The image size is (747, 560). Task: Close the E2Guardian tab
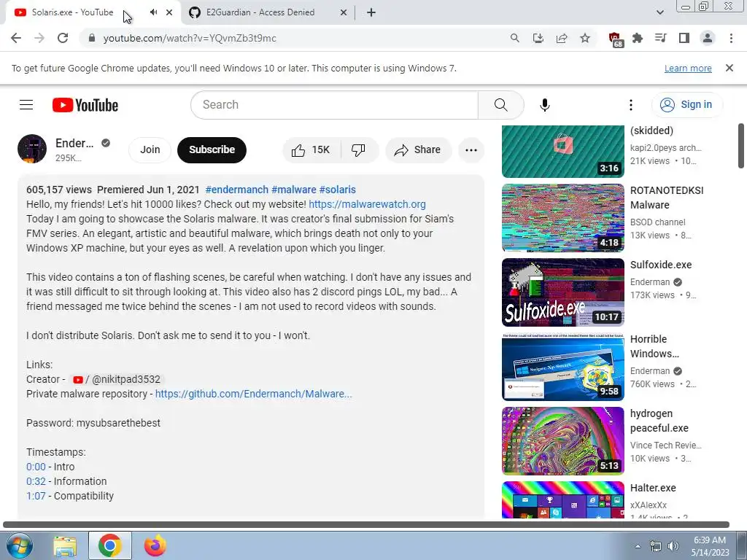point(344,13)
